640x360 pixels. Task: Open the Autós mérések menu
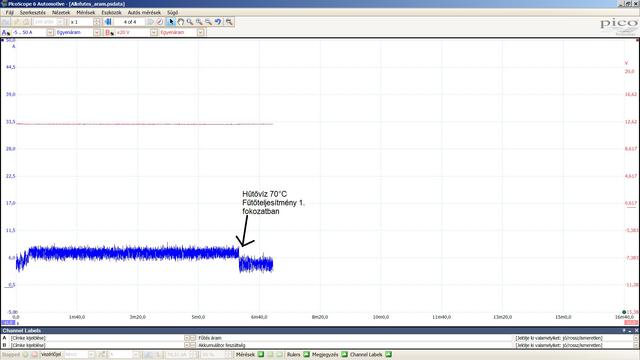[144, 13]
